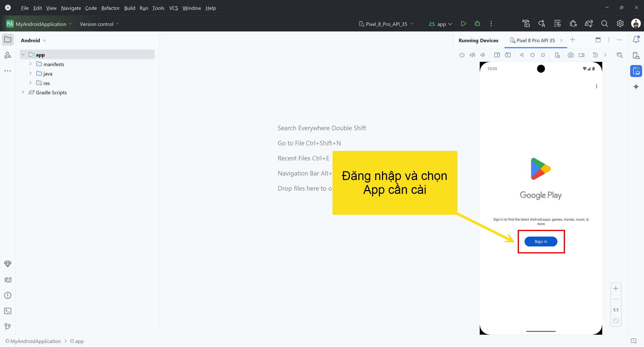Open the Refactor menu
This screenshot has height=347, width=644.
pyautogui.click(x=110, y=8)
